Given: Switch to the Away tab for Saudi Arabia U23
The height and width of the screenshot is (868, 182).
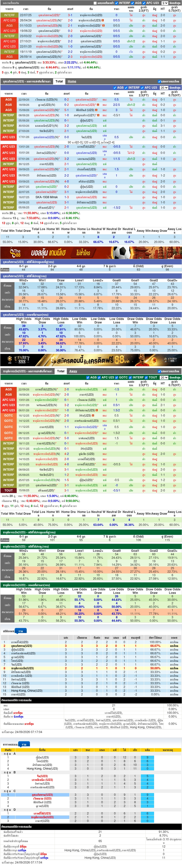Looking at the screenshot, I should (x=73, y=371).
